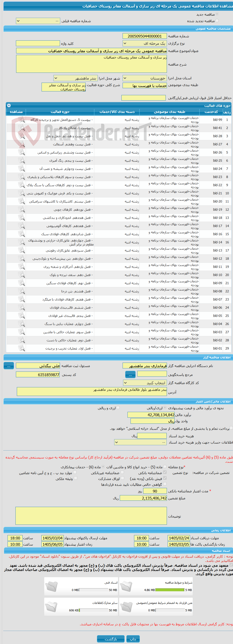Open view icon for row bld-19
The width and height of the screenshot is (233, 644).
pyautogui.click(x=22, y=210)
